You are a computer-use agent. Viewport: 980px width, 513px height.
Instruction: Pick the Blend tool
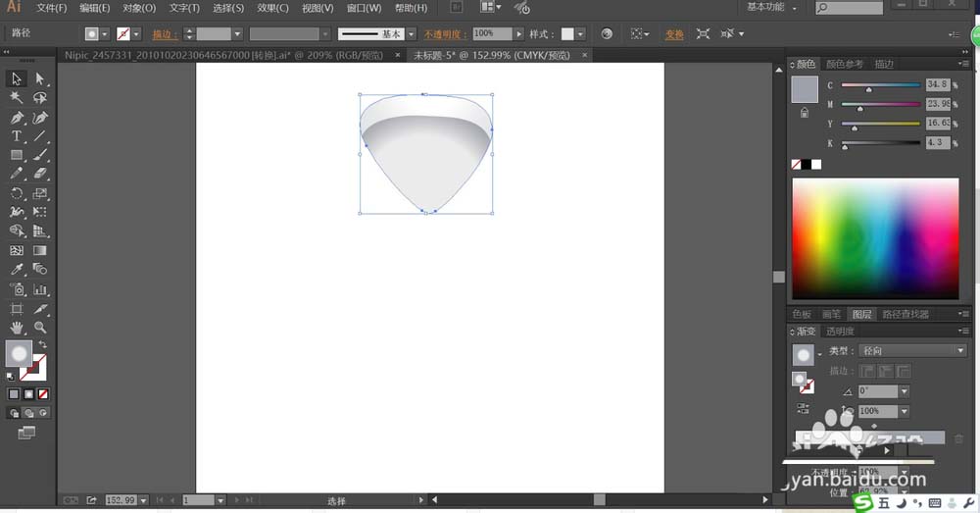click(40, 269)
